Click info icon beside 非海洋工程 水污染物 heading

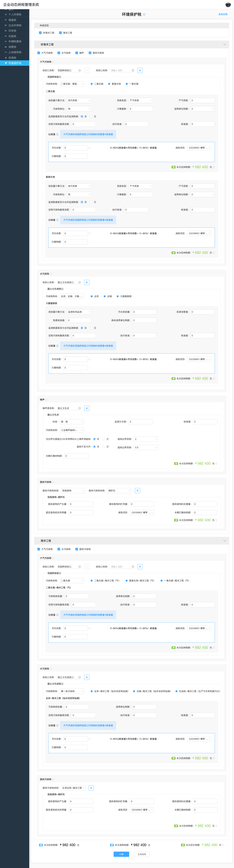point(51,274)
